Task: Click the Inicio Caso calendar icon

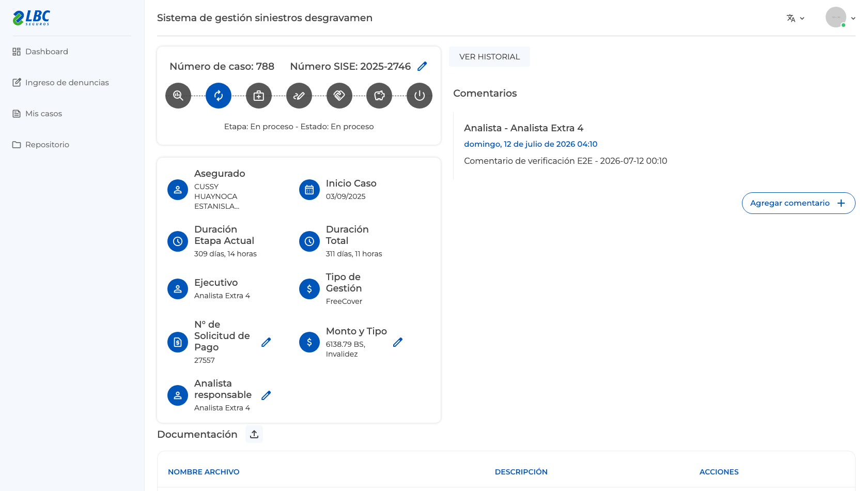Action: (x=309, y=190)
